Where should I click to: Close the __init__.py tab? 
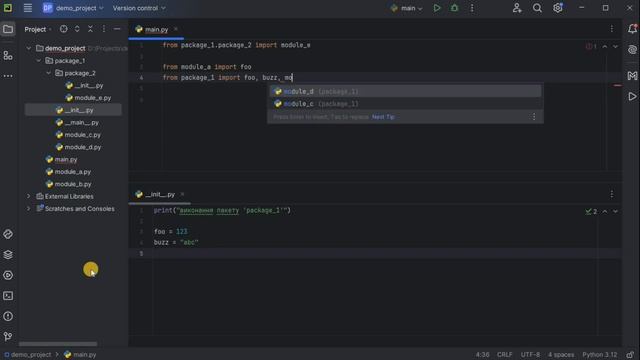point(182,194)
